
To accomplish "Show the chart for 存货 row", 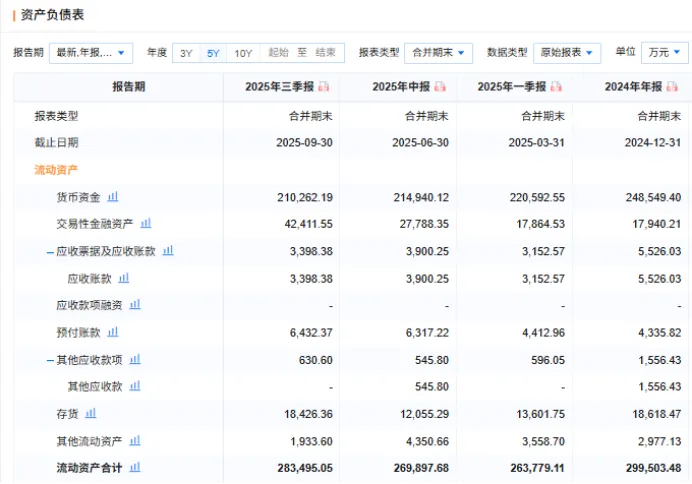I will 91,412.
